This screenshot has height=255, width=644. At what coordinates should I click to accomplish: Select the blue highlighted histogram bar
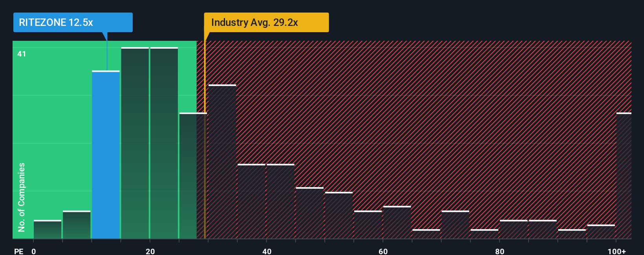[106, 155]
